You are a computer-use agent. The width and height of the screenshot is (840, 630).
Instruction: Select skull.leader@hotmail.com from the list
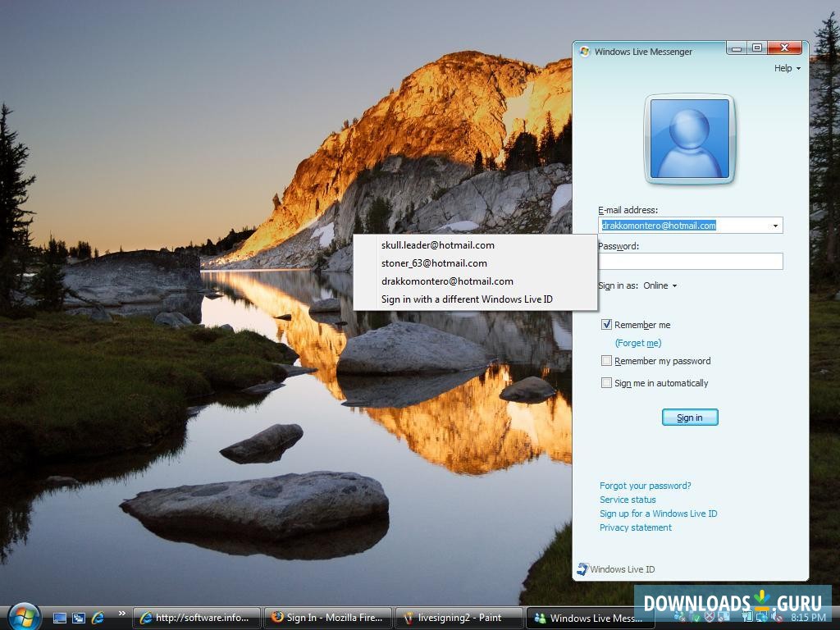pyautogui.click(x=437, y=245)
